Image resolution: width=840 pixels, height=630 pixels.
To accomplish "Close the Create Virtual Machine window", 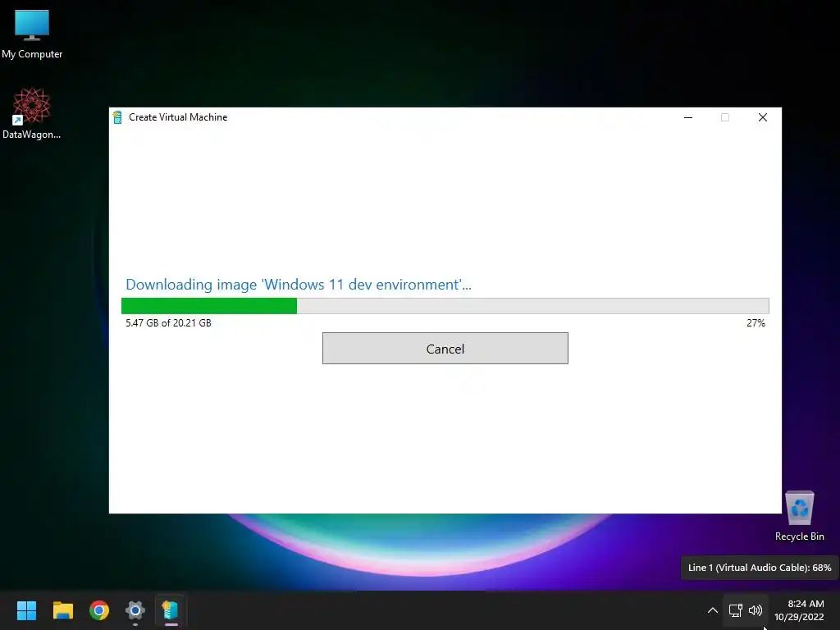I will click(x=763, y=117).
